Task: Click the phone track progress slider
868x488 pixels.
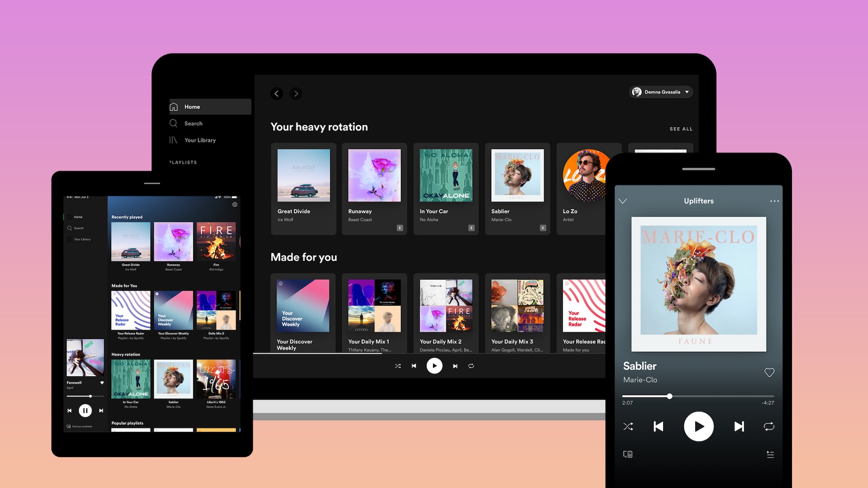Action: 698,396
